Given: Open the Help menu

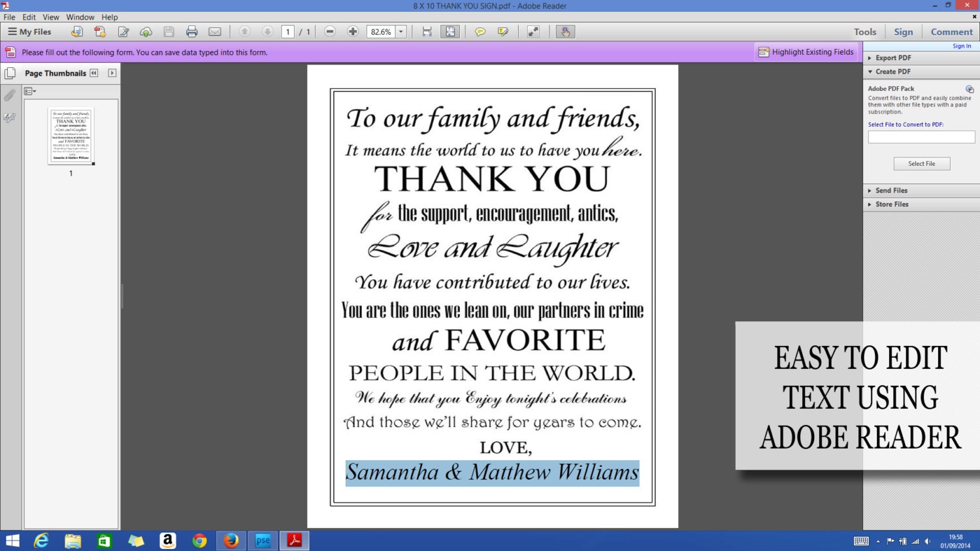Looking at the screenshot, I should tap(110, 17).
